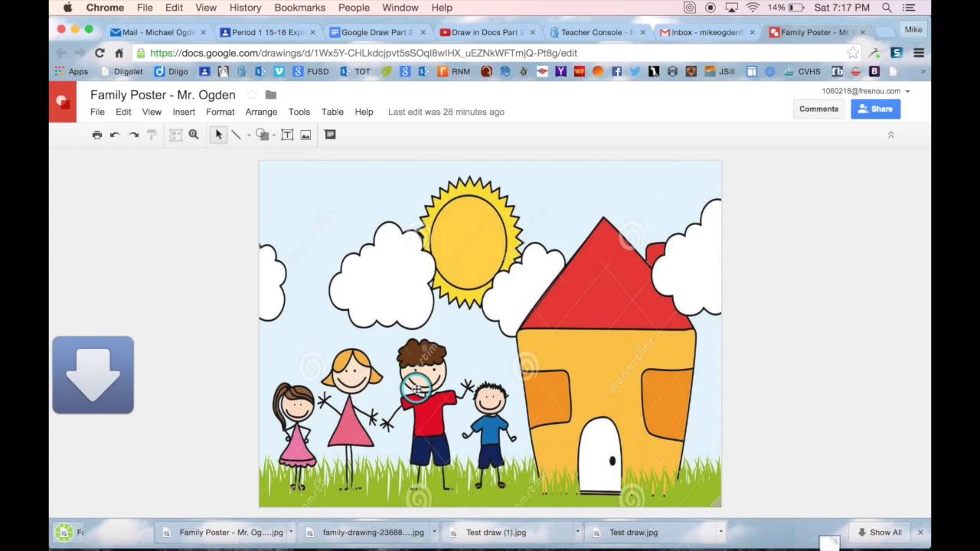The height and width of the screenshot is (551, 980).
Task: Open the Insert menu
Action: click(184, 112)
